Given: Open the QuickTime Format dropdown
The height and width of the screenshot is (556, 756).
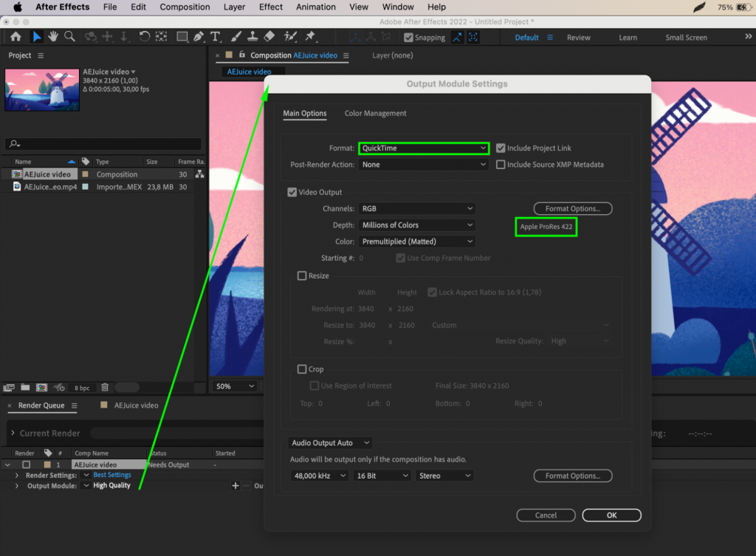Looking at the screenshot, I should (423, 148).
